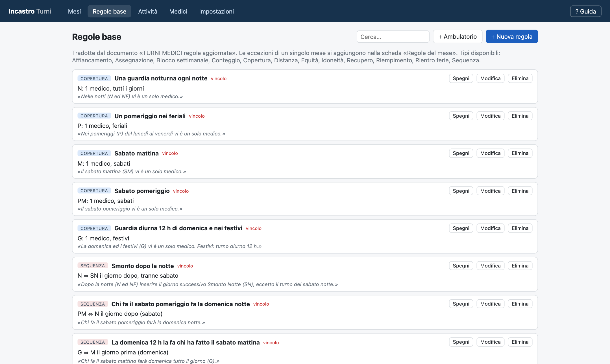Spegni the 'Sabato pomeriggio' rule
Image resolution: width=610 pixels, height=364 pixels.
point(461,191)
